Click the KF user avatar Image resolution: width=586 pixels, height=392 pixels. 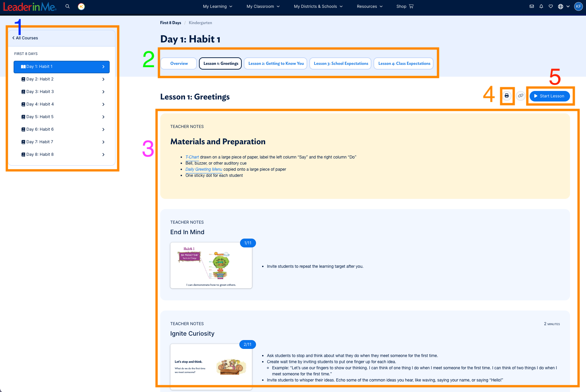[x=578, y=6]
